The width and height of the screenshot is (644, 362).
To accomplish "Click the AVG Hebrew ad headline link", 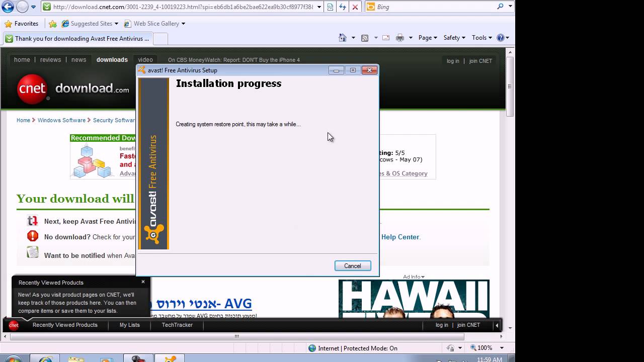I will tap(201, 304).
